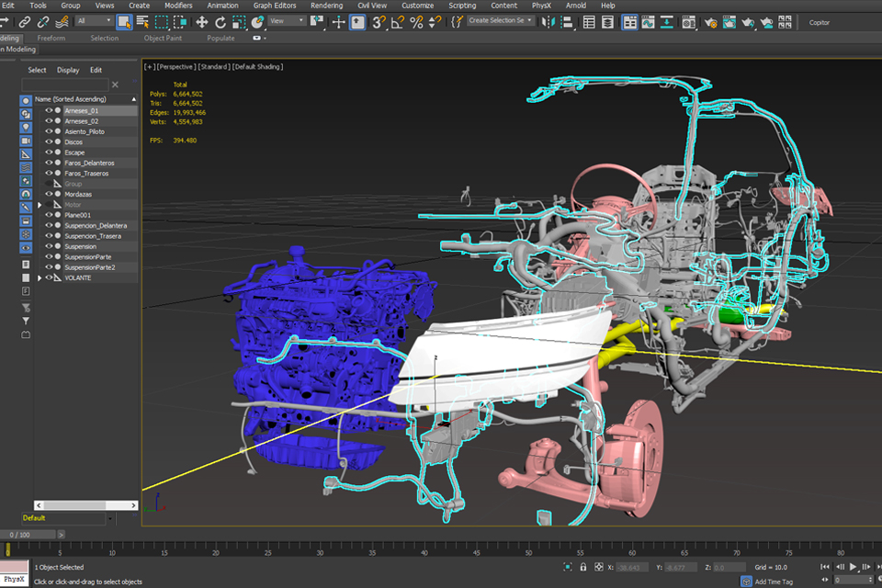882x588 pixels.
Task: Hide the Suspension object with eye icon
Action: (50, 246)
